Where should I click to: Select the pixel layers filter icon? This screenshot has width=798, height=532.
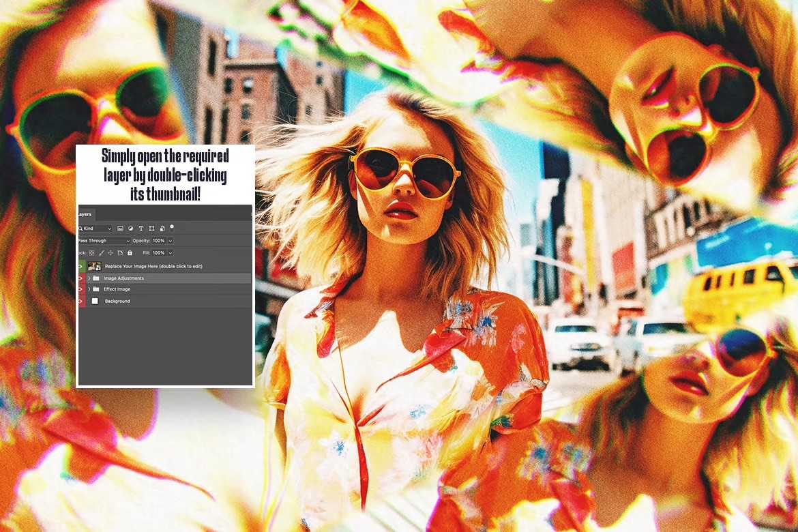(x=120, y=229)
